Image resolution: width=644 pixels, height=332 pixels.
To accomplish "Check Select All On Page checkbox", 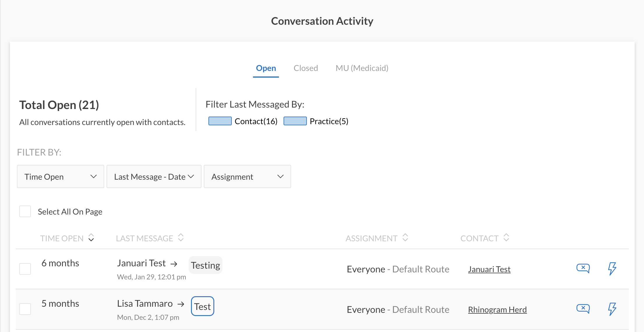I will pos(25,211).
